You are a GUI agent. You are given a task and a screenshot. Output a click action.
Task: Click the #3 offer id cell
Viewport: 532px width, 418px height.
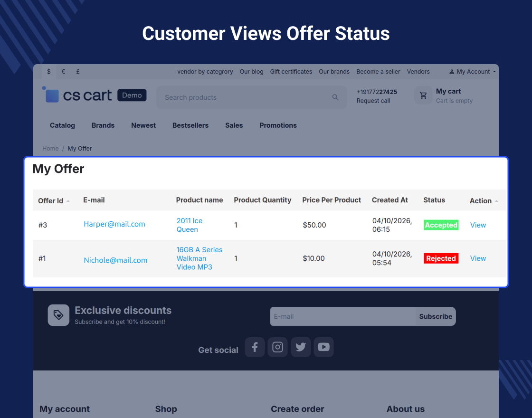(x=43, y=225)
